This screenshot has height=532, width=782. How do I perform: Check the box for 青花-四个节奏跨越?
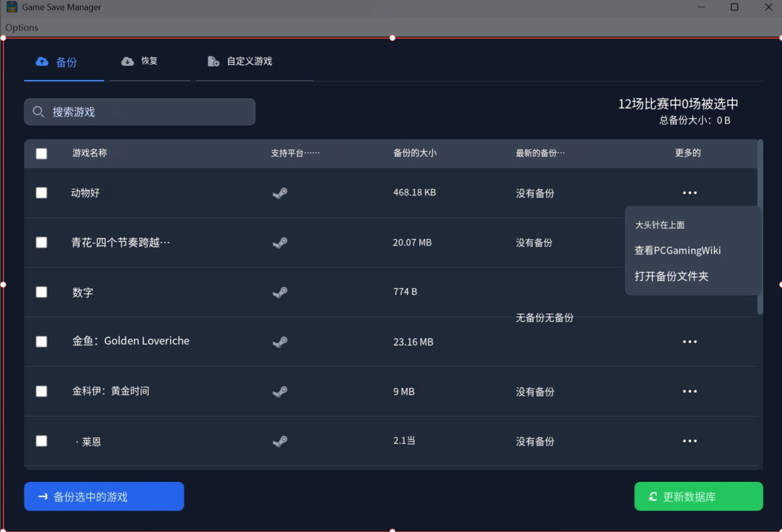click(x=42, y=242)
